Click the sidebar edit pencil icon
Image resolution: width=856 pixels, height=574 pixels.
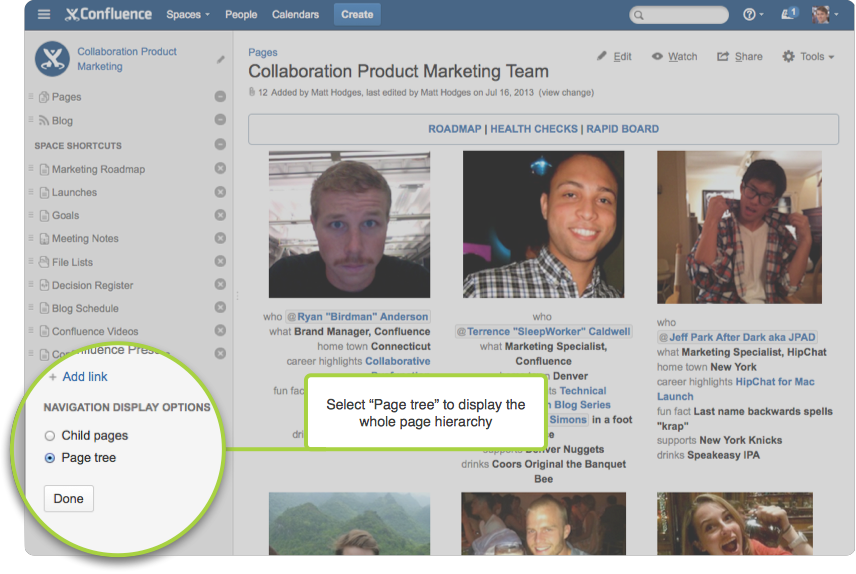pos(221,60)
